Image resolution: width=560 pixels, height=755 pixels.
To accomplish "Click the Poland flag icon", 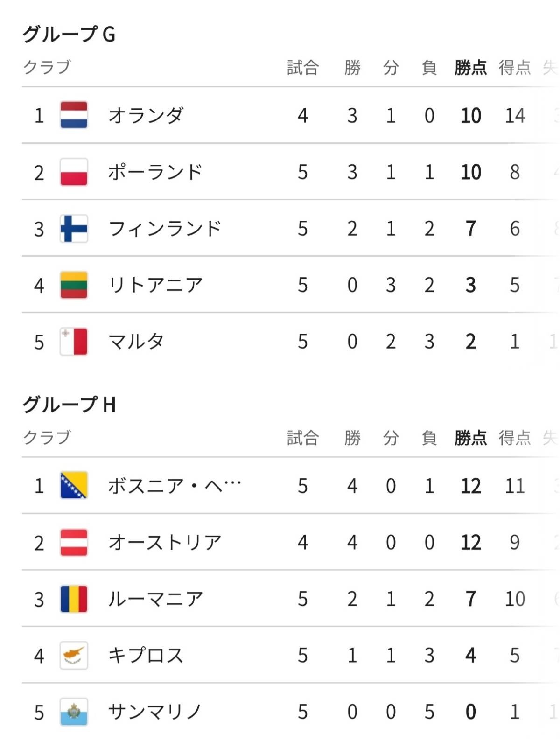I will [74, 172].
